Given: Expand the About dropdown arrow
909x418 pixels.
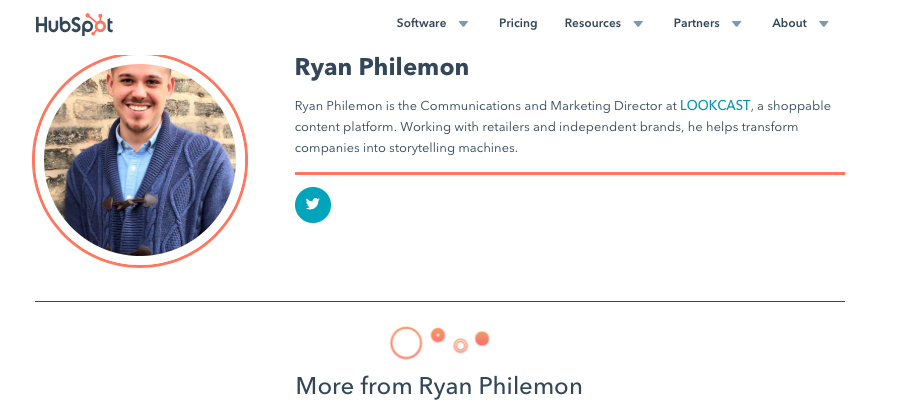Looking at the screenshot, I should tap(824, 24).
